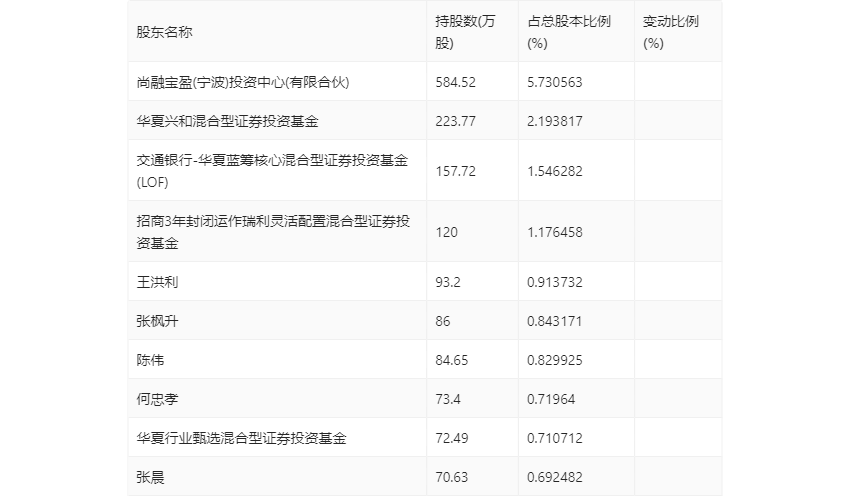Select shareholder 华夏兴和混合型证券投资基金
The height and width of the screenshot is (496, 850).
click(x=227, y=121)
